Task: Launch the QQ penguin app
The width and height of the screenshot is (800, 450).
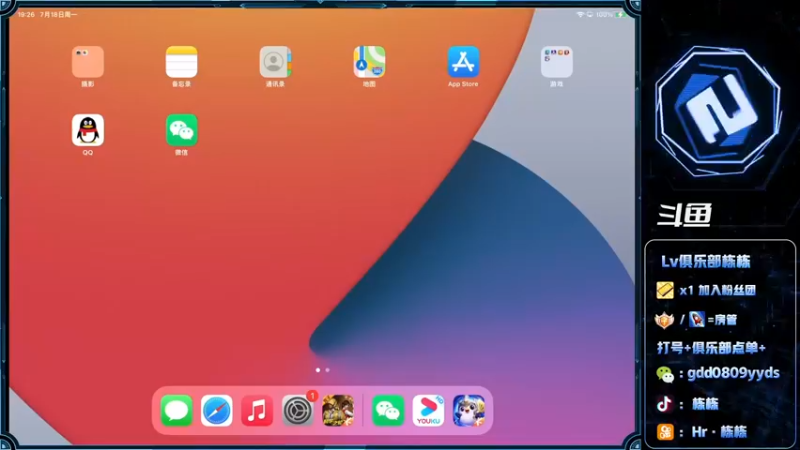Action: tap(88, 130)
